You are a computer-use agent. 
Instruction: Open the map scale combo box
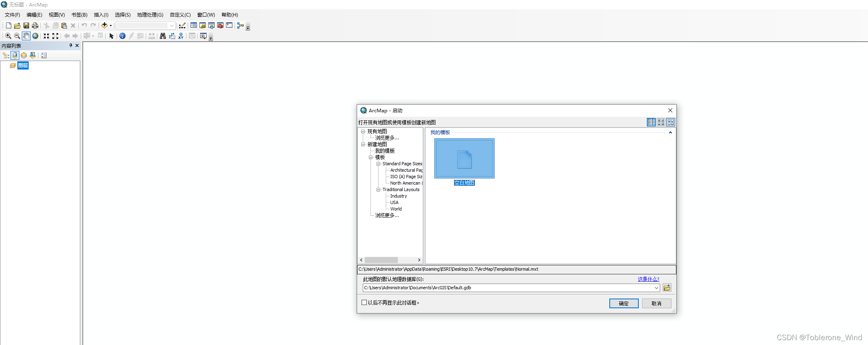click(146, 25)
